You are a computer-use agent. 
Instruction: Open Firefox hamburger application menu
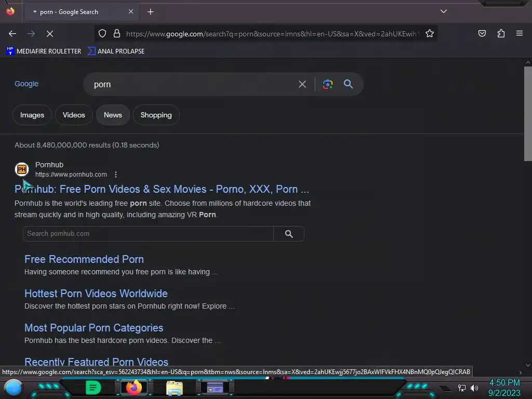[520, 33]
